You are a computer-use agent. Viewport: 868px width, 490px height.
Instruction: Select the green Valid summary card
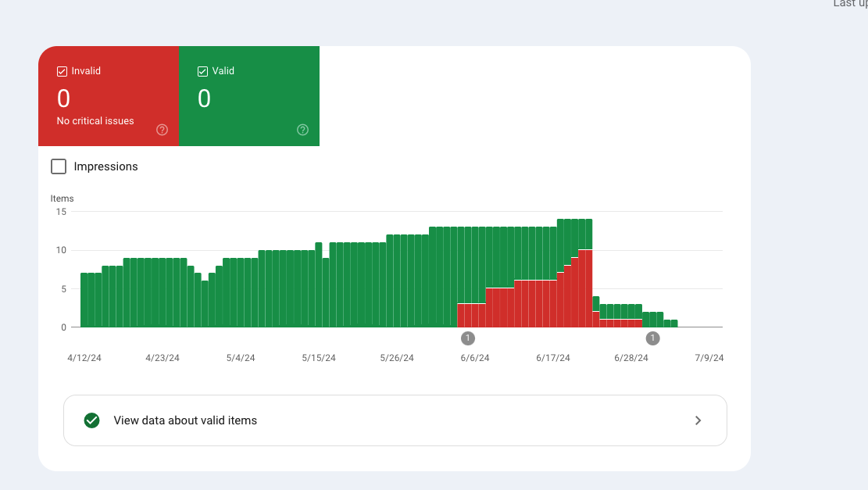coord(249,96)
